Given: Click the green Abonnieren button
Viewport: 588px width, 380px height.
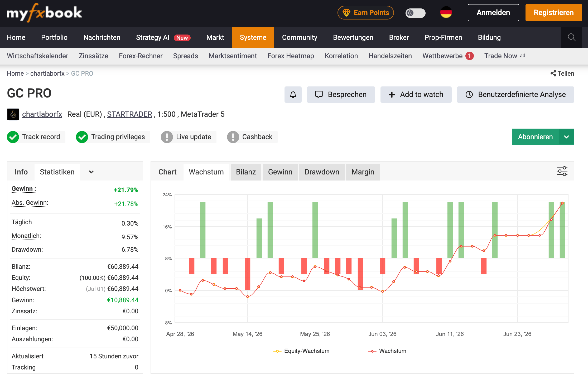Looking at the screenshot, I should pos(536,137).
